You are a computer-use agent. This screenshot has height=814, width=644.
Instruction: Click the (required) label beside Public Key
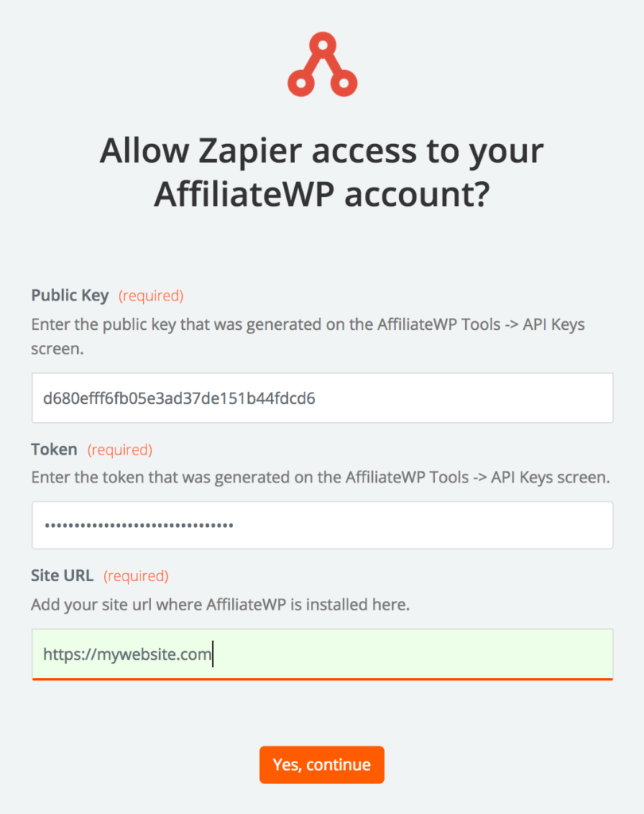[150, 295]
